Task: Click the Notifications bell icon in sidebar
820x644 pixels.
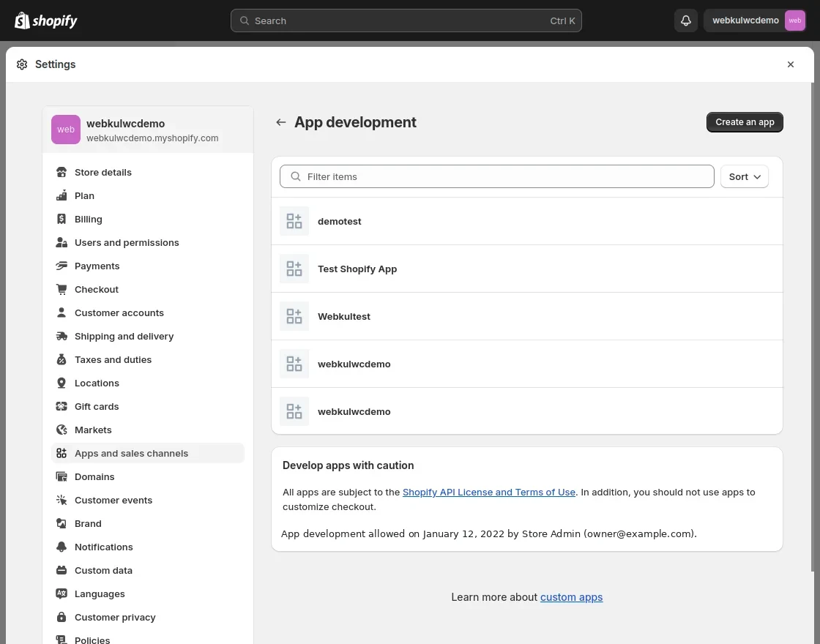Action: 61,547
